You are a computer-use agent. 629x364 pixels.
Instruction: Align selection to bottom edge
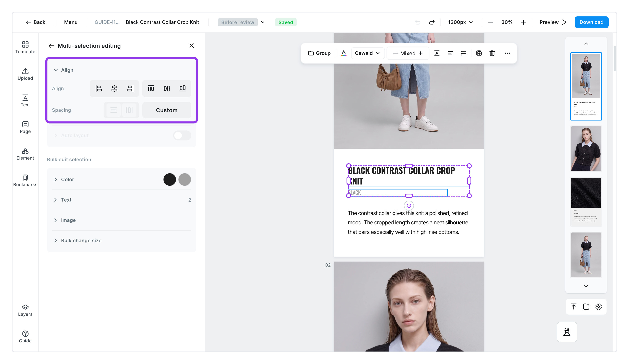click(x=183, y=89)
